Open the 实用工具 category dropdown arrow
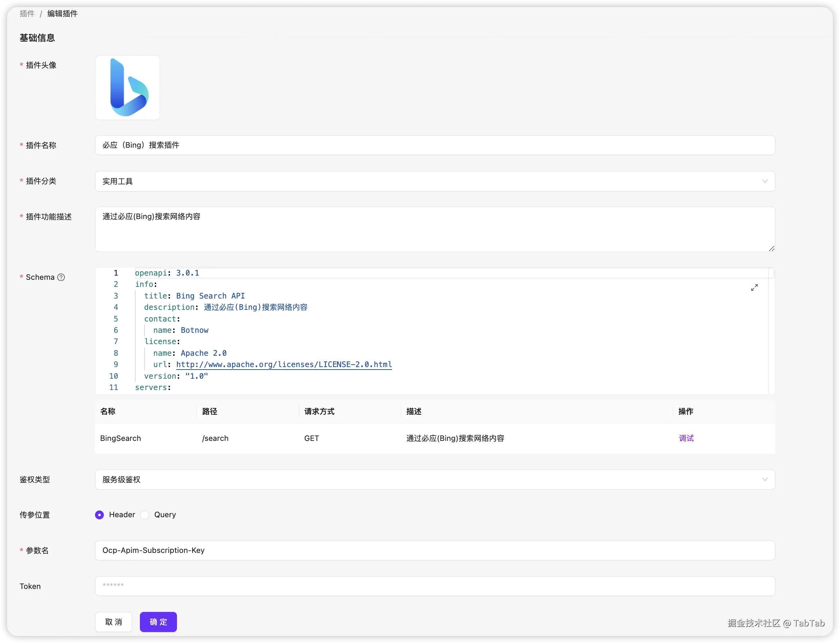This screenshot has width=840, height=643. coord(765,182)
